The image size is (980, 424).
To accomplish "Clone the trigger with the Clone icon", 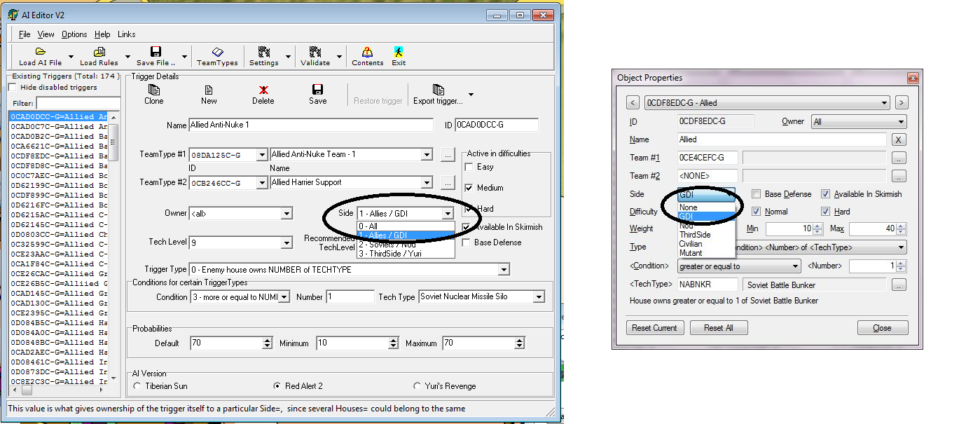I will (x=154, y=90).
